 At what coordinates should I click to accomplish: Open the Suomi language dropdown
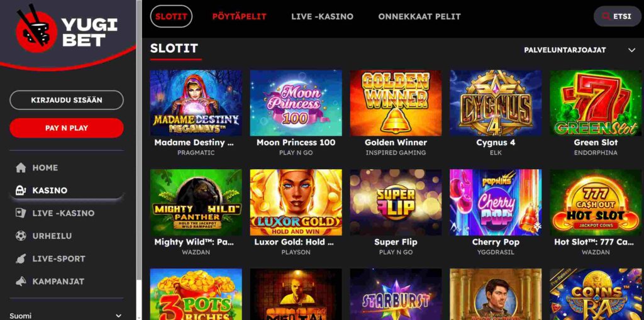pos(66,316)
